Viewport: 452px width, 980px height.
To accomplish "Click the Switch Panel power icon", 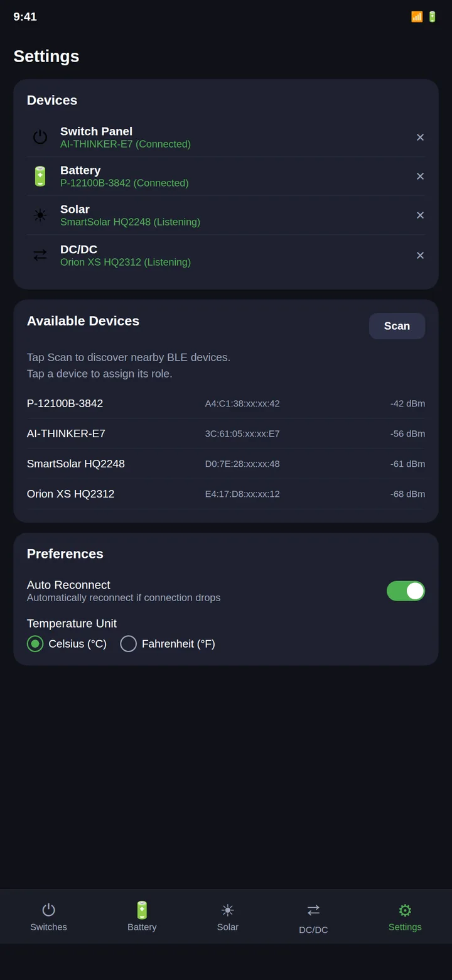I will [x=40, y=137].
